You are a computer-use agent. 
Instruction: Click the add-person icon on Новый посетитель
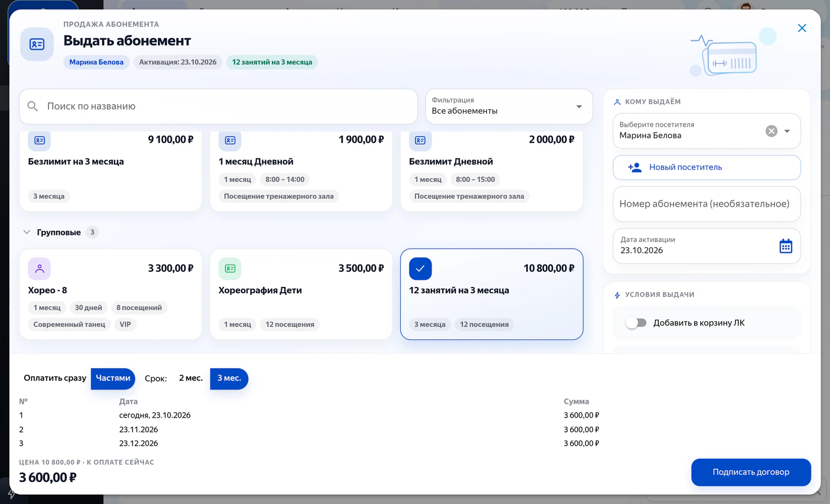(x=635, y=168)
